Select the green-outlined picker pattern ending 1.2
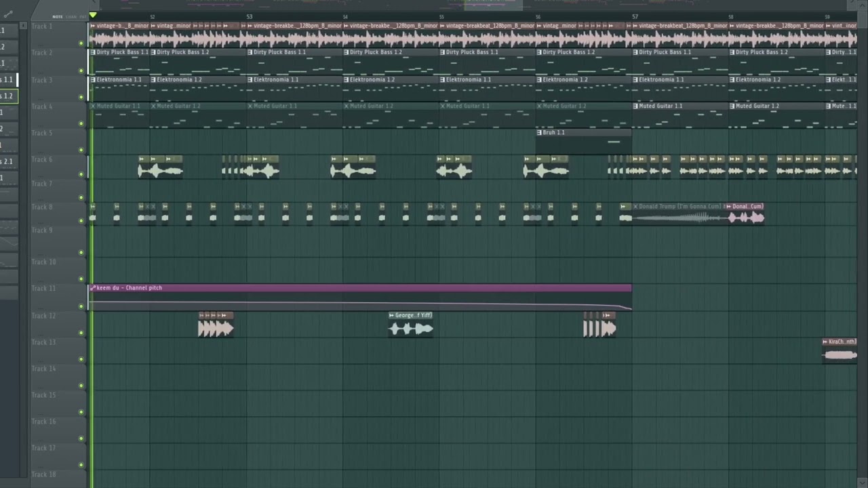868x488 pixels. pos(8,96)
